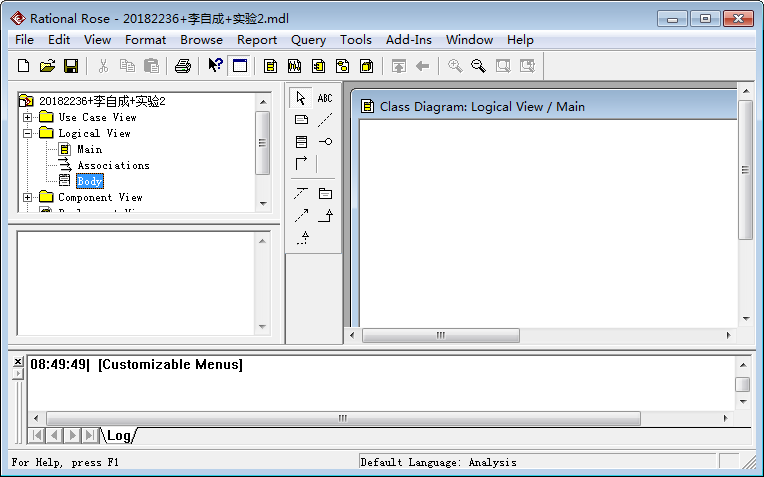The image size is (764, 477).
Task: Select the Body class in browser tree
Action: pos(90,181)
